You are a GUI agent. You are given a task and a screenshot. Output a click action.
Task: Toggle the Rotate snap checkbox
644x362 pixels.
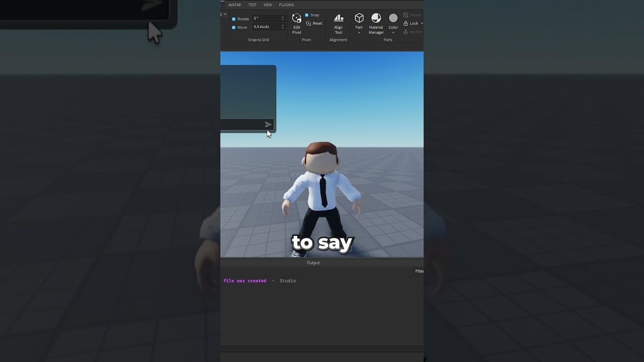point(233,19)
